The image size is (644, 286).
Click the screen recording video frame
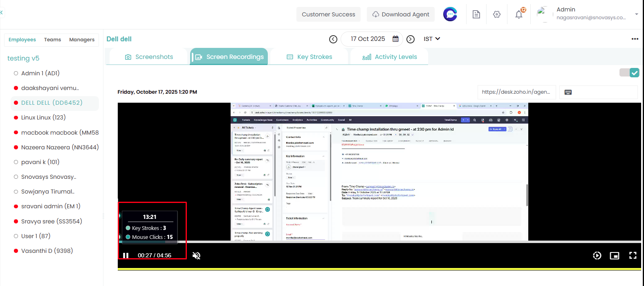379,172
